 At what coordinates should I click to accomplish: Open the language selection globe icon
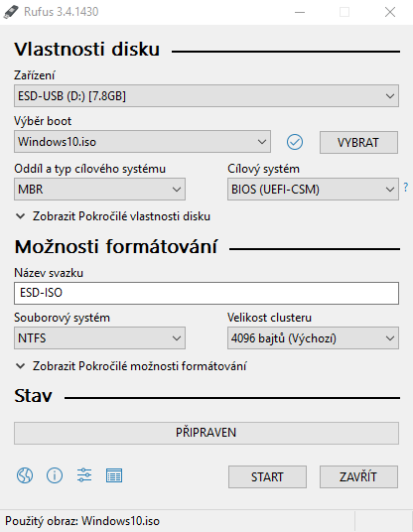[25, 475]
